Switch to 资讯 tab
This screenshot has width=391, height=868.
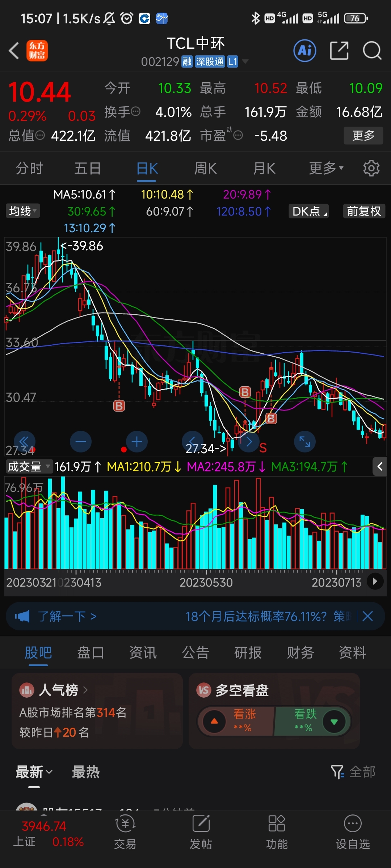click(143, 653)
